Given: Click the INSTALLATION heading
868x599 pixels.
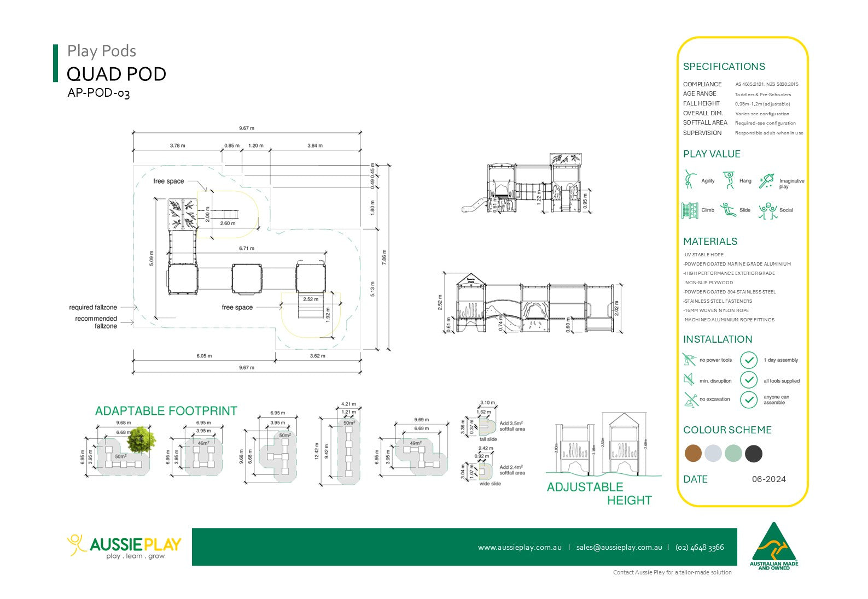Looking at the screenshot, I should click(x=718, y=339).
